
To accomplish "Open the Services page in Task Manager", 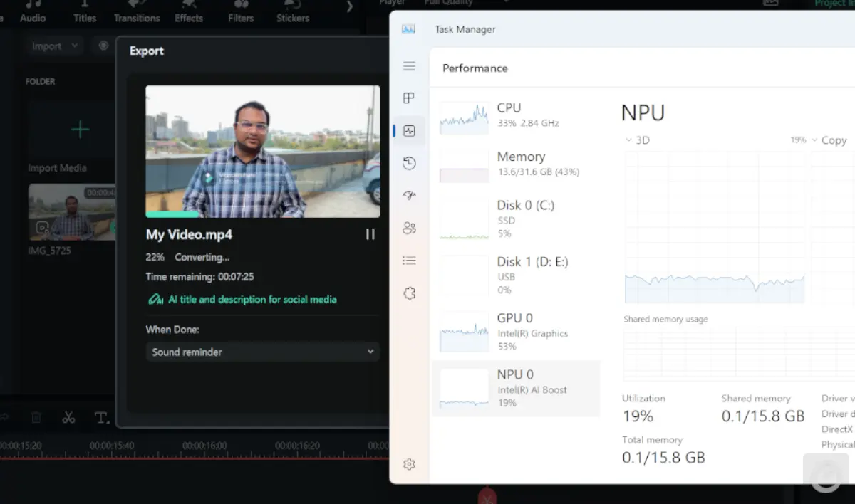I will point(409,293).
